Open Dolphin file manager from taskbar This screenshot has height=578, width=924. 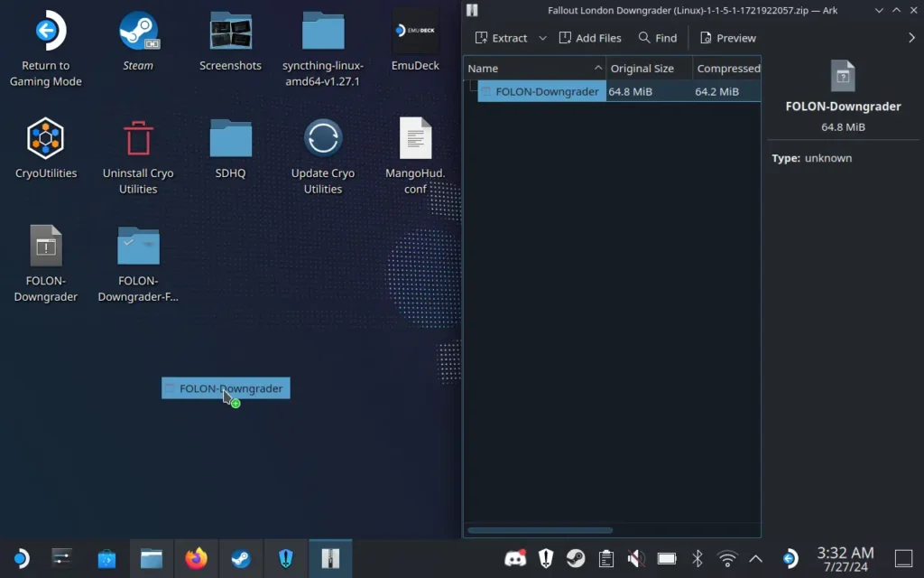coord(152,558)
